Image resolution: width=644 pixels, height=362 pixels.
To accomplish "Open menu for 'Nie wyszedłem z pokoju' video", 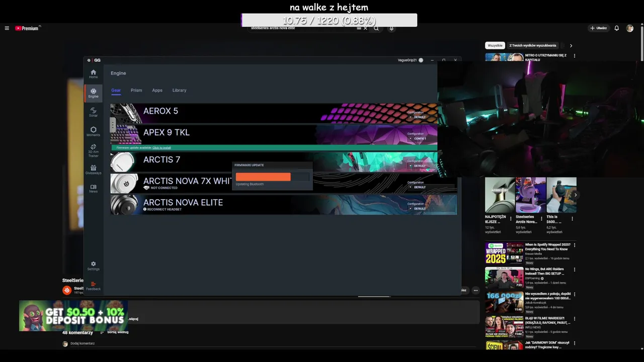I will (575, 294).
